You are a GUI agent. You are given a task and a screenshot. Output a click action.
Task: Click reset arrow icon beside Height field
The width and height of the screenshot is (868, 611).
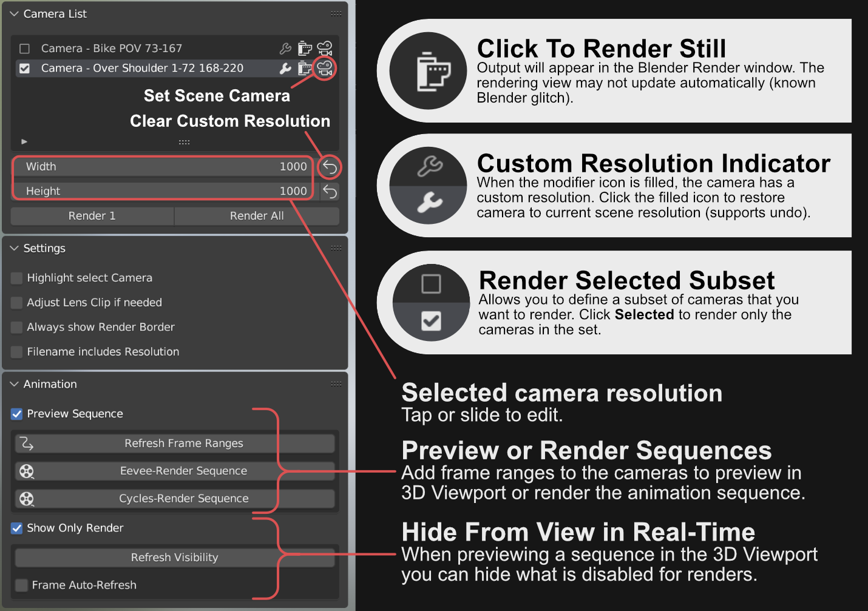tap(330, 192)
